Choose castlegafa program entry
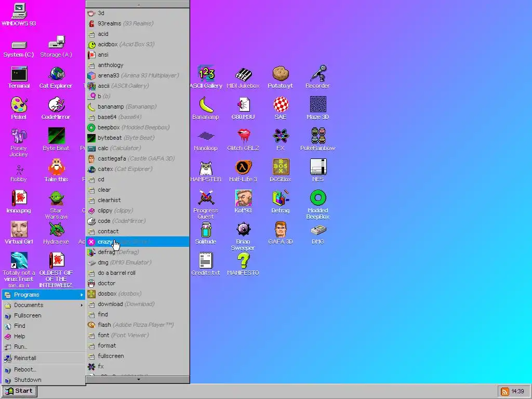The height and width of the screenshot is (399, 532). [138, 159]
